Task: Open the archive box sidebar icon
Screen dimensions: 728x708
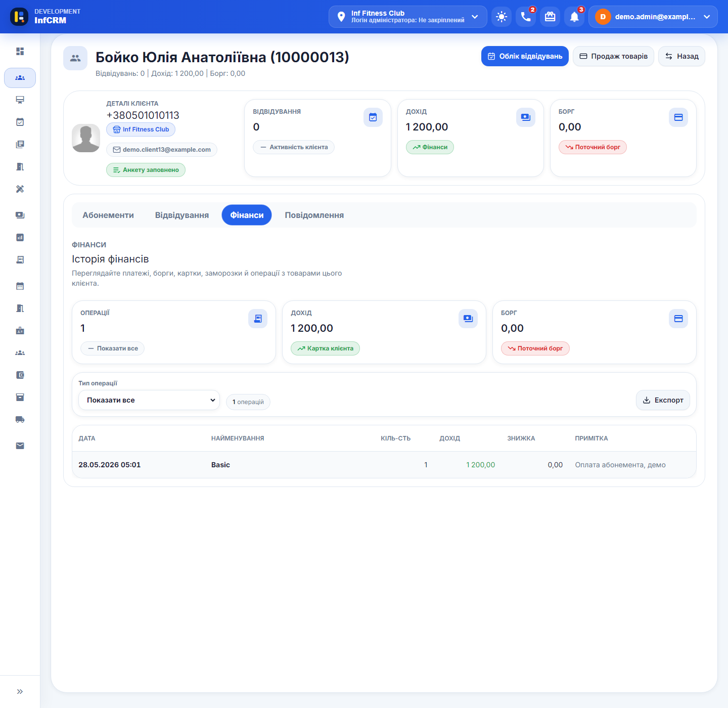Action: coord(20,397)
